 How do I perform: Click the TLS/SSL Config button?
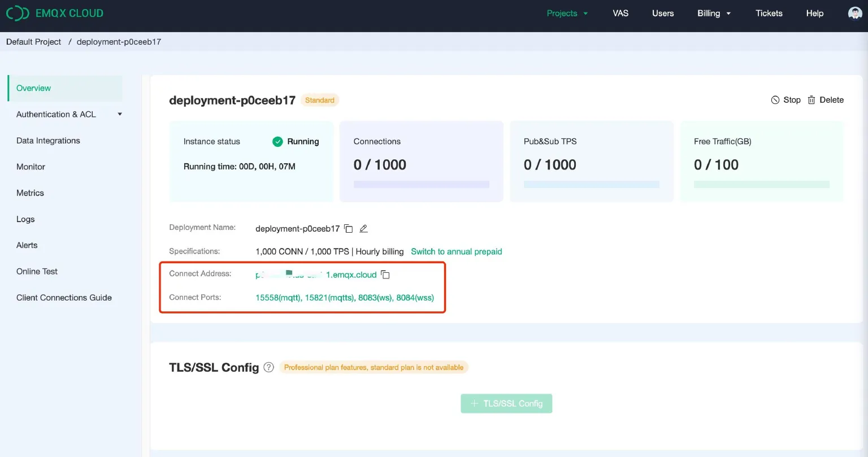click(x=506, y=403)
